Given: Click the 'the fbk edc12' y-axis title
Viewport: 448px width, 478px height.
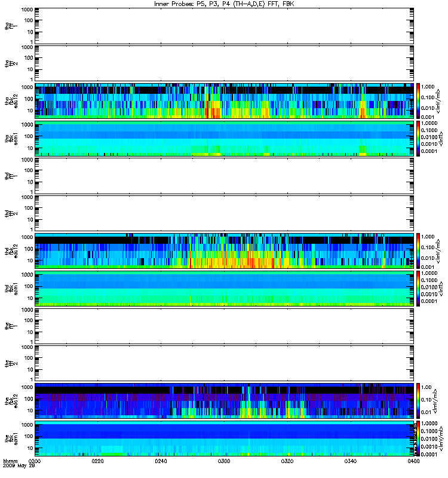Looking at the screenshot, I should (11, 401).
